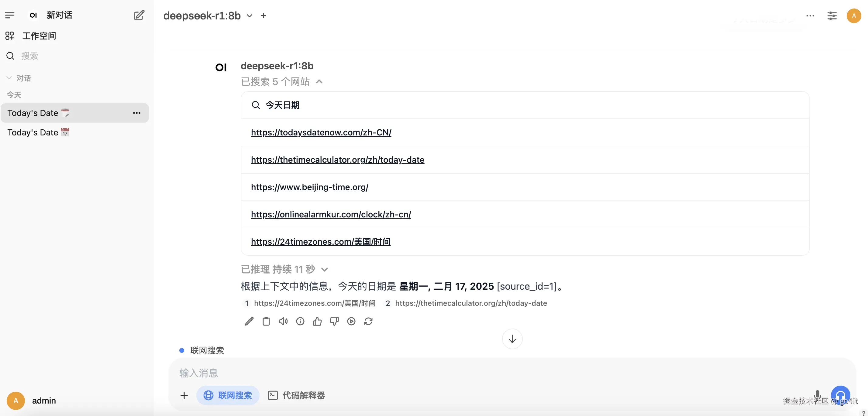This screenshot has width=868, height=416.
Task: Read the response aloud
Action: [283, 322]
